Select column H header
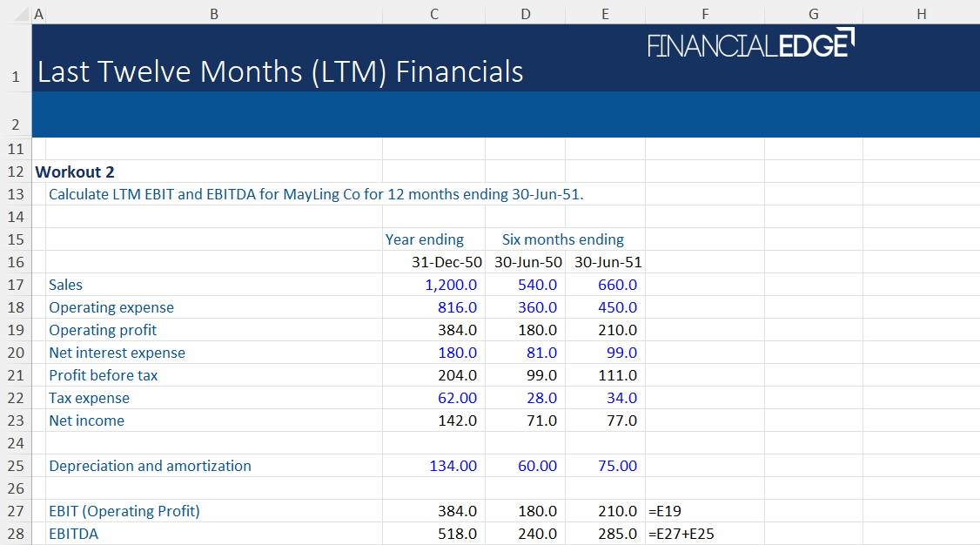This screenshot has height=545, width=980. (921, 14)
